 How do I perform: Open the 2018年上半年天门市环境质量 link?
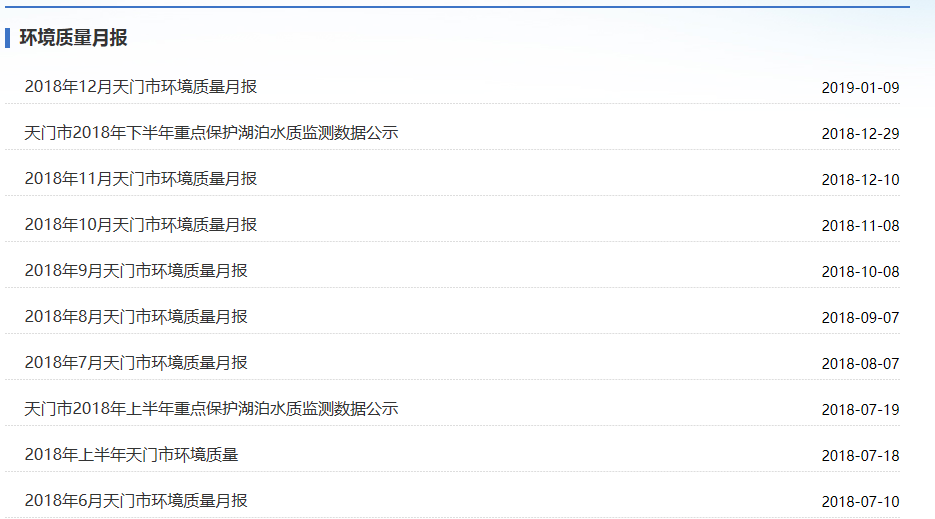coord(131,455)
